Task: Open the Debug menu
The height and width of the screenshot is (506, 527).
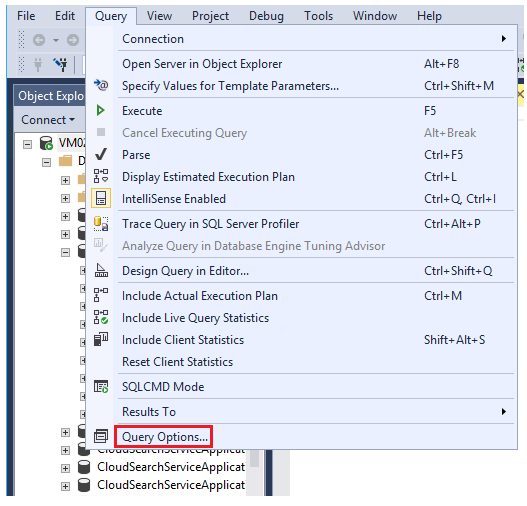Action: [x=266, y=16]
